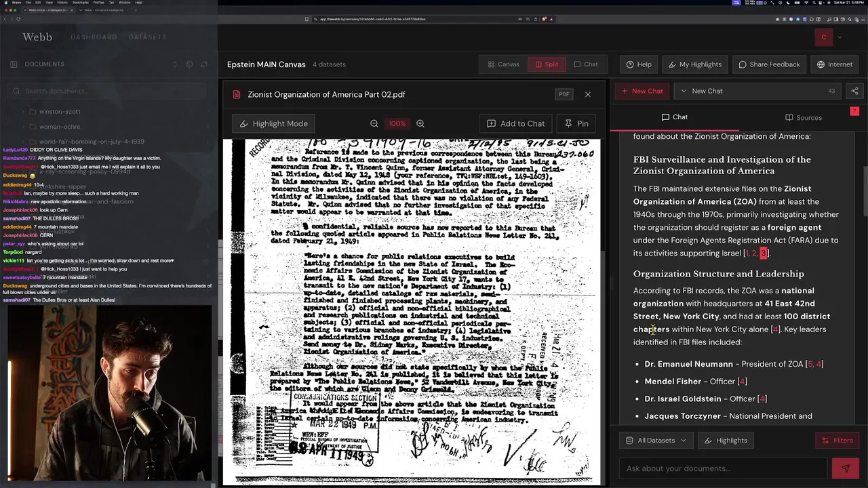868x488 pixels.
Task: Open citation 4 after Dr. Israel Goldstein
Action: coord(762,399)
